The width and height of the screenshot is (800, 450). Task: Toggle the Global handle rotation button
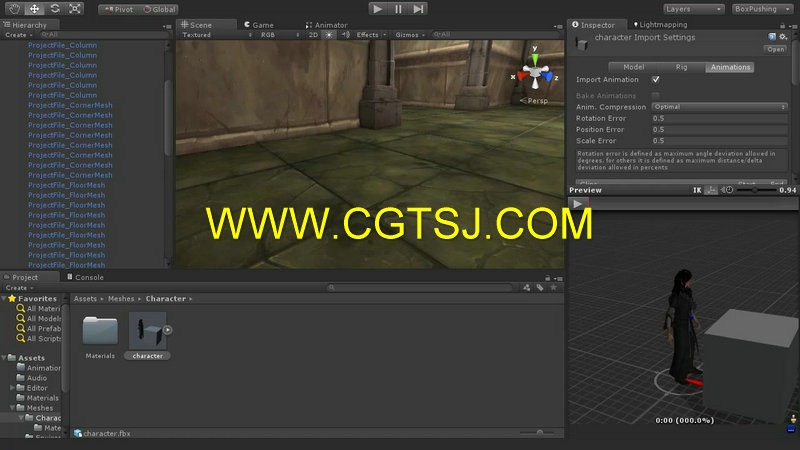[x=159, y=9]
